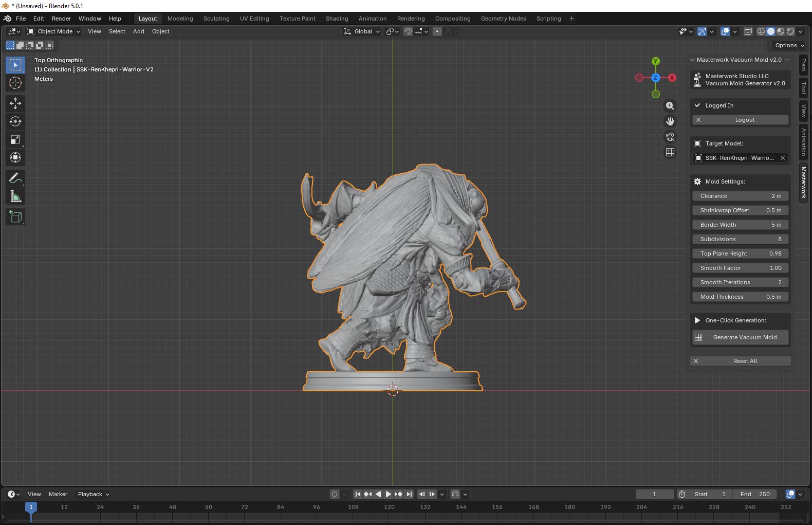Open the Render menu
This screenshot has height=525, width=812.
pos(61,19)
